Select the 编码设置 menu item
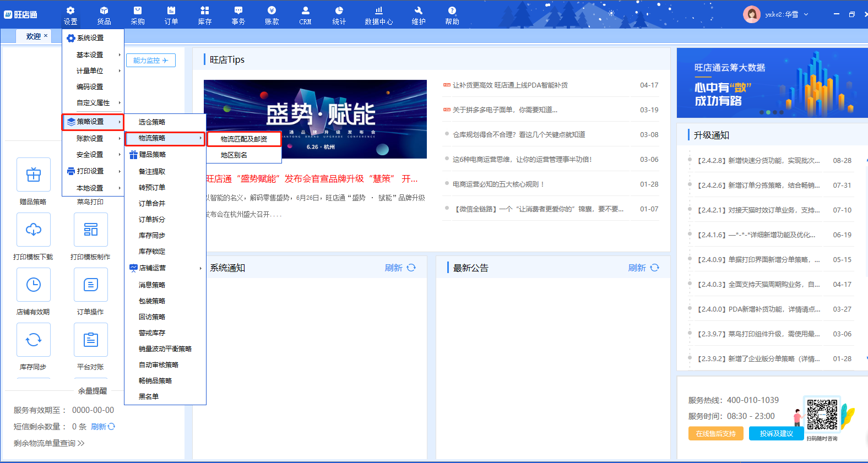Viewport: 868px width, 463px height. coord(93,87)
